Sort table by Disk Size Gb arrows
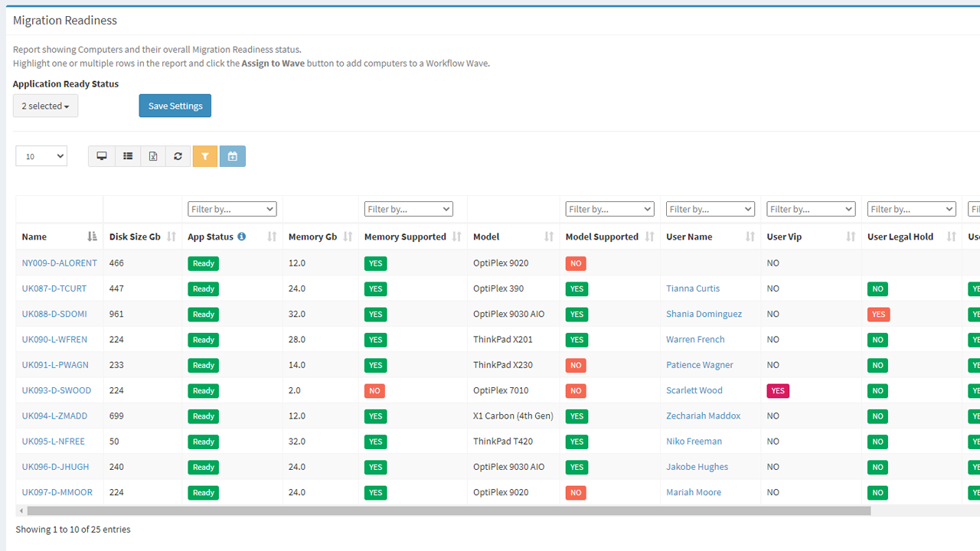Screen dimensions: 980x551 (171, 236)
